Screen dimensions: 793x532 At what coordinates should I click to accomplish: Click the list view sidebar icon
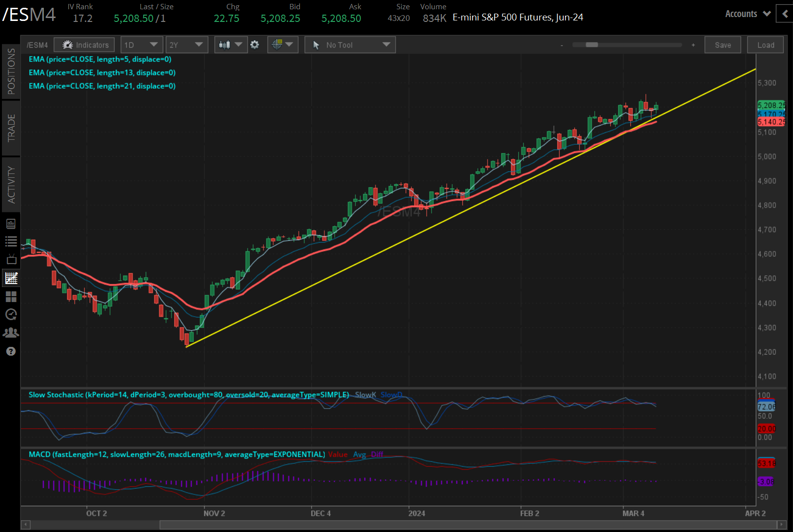tap(11, 241)
